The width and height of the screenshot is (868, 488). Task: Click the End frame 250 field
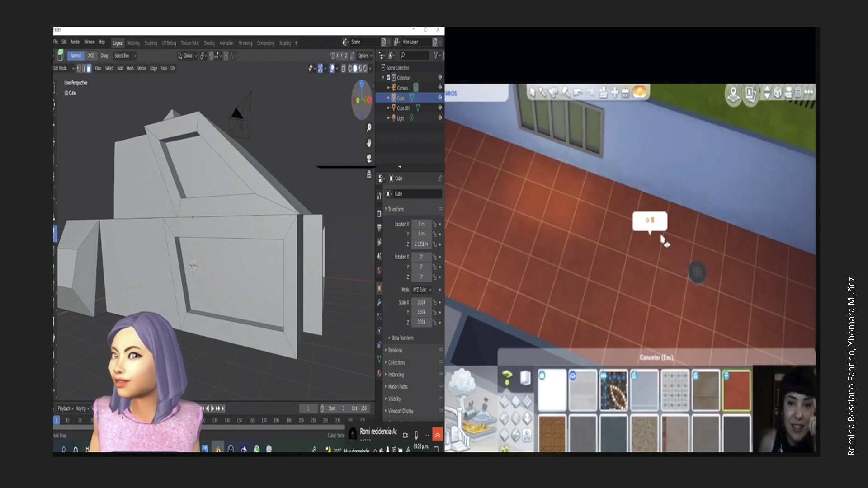tap(359, 408)
